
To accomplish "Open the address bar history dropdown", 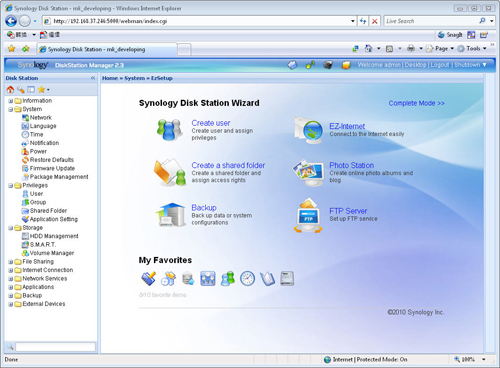I will (353, 21).
